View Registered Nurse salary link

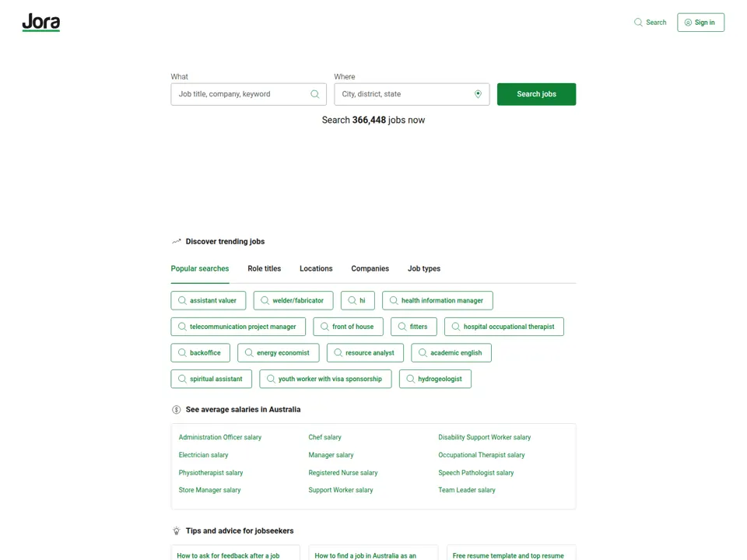(343, 473)
